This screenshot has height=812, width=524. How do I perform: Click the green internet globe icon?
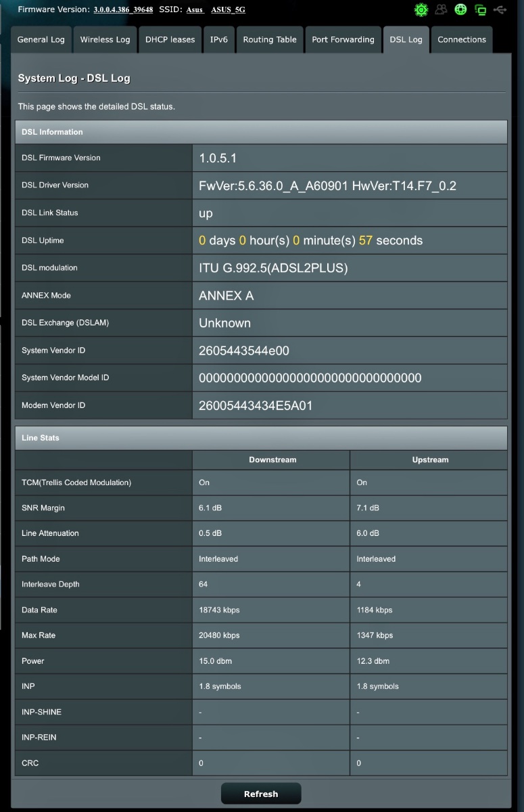(x=460, y=9)
